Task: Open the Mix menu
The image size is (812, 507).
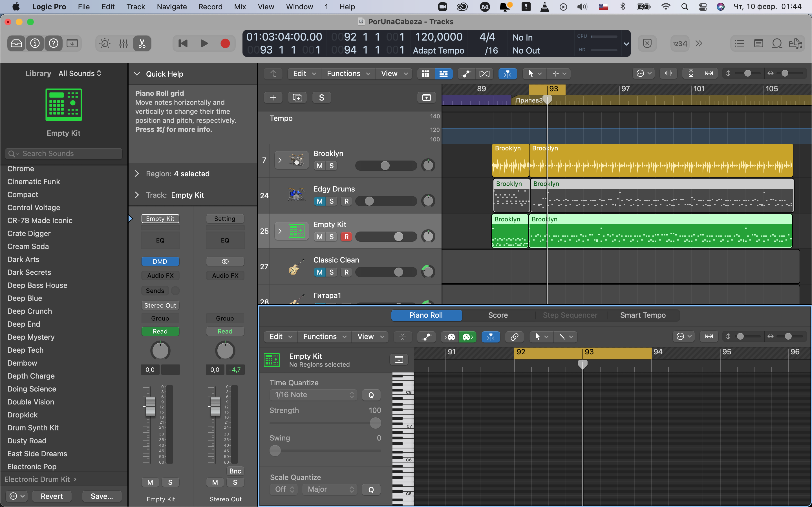Action: [240, 7]
